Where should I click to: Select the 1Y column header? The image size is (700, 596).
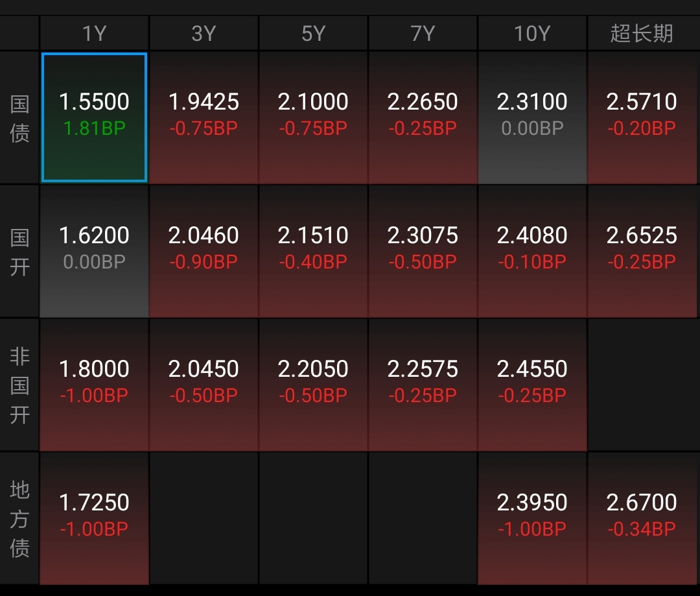pos(94,33)
